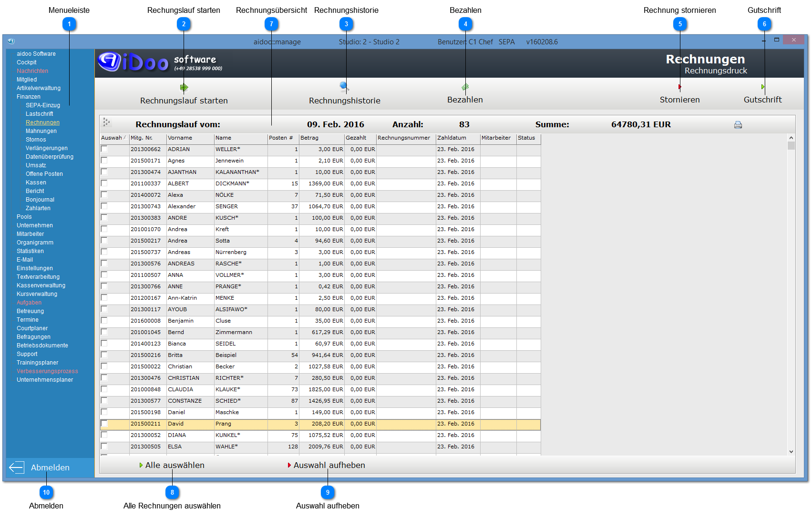
Task: Click the Gutschrift button label
Action: point(763,100)
